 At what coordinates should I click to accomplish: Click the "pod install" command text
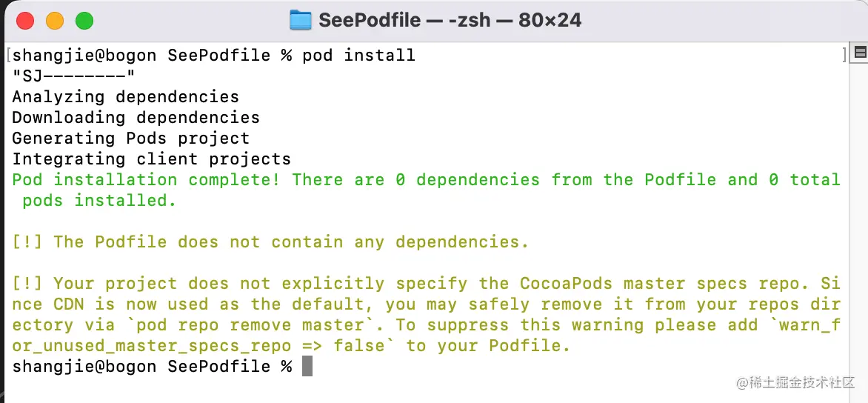pos(358,56)
